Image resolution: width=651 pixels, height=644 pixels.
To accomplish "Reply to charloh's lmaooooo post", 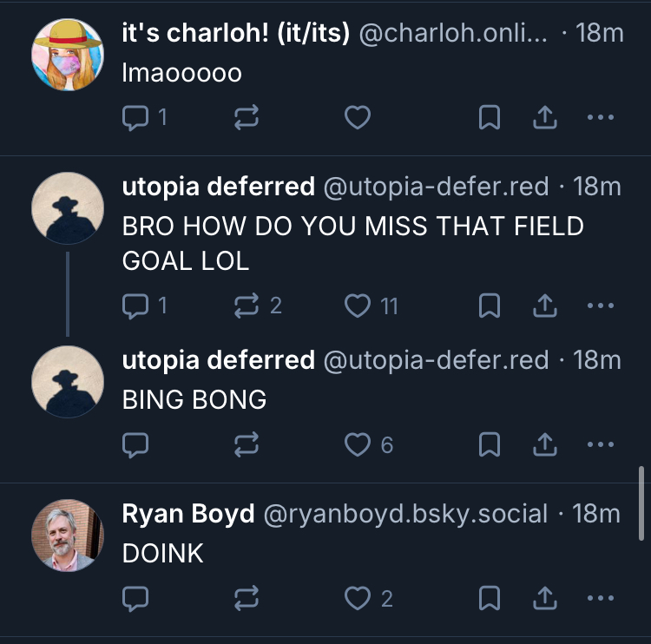I will point(135,117).
